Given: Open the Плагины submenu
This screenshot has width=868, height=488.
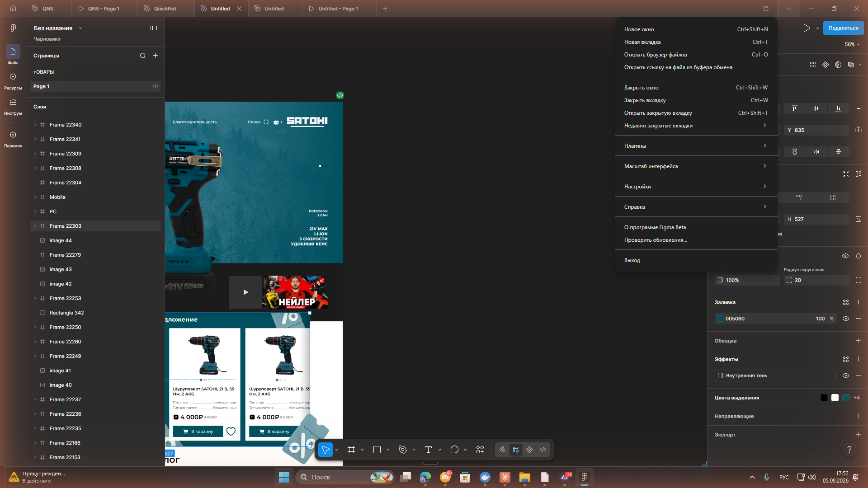Looking at the screenshot, I should (696, 146).
